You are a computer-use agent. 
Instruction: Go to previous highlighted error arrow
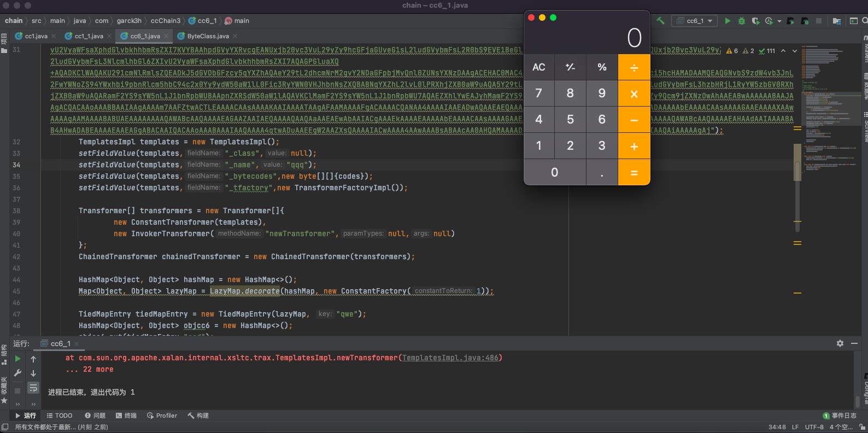(x=783, y=51)
